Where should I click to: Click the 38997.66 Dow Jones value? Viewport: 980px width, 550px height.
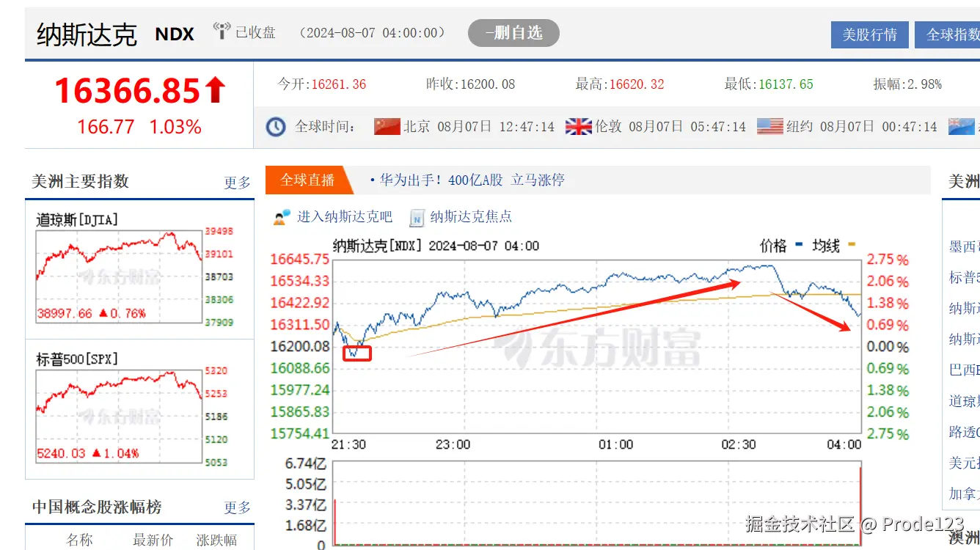click(x=65, y=313)
